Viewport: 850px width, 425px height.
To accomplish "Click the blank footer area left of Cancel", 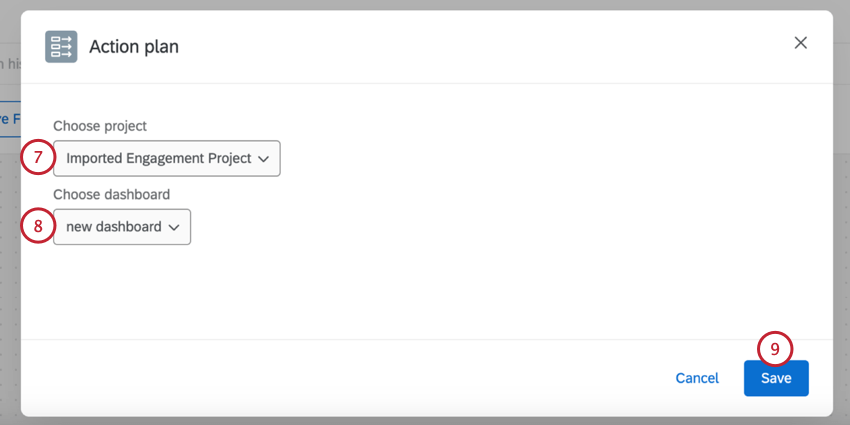I will [x=350, y=378].
